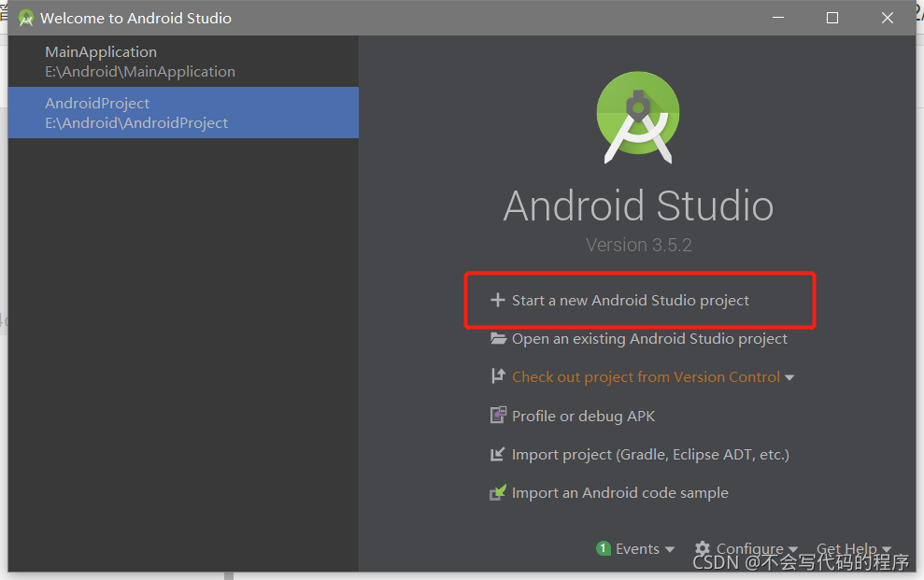Image resolution: width=924 pixels, height=580 pixels.
Task: Click the version control checkout icon
Action: tap(498, 376)
